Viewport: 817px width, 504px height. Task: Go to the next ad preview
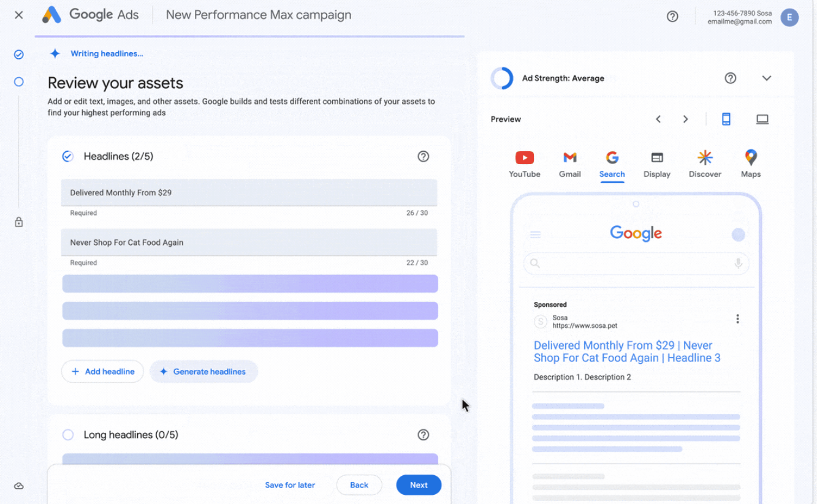pyautogui.click(x=685, y=119)
